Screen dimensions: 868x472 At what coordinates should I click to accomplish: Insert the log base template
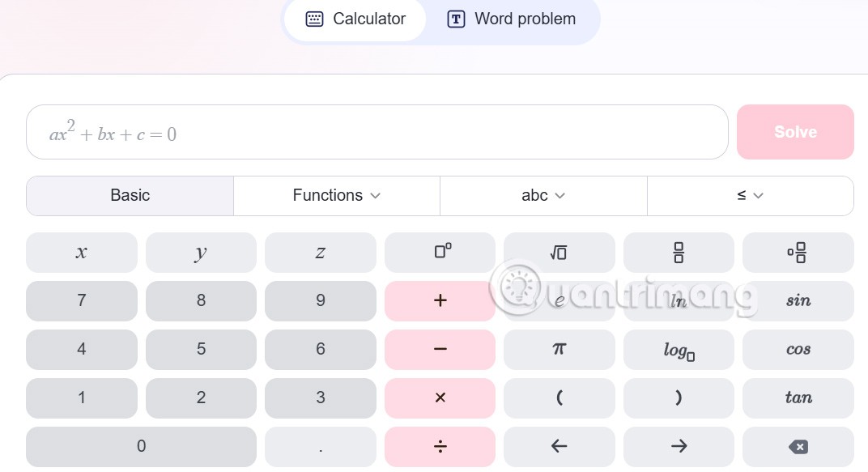pyautogui.click(x=679, y=350)
